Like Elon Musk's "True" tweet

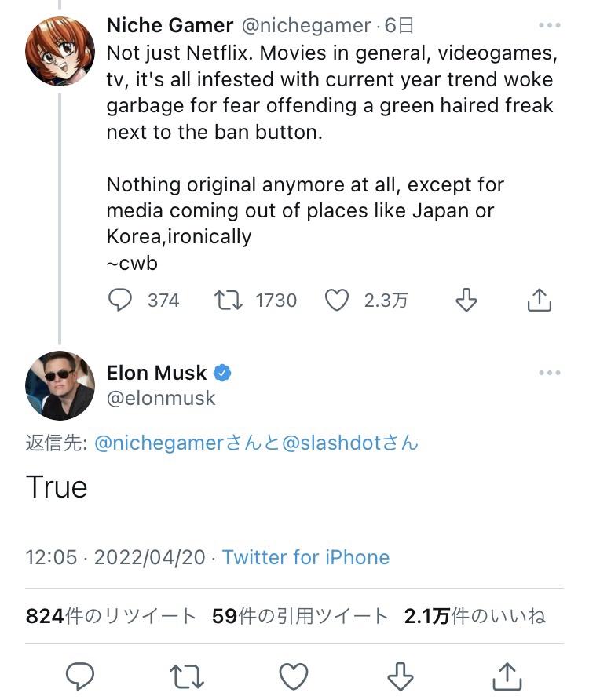click(x=294, y=675)
